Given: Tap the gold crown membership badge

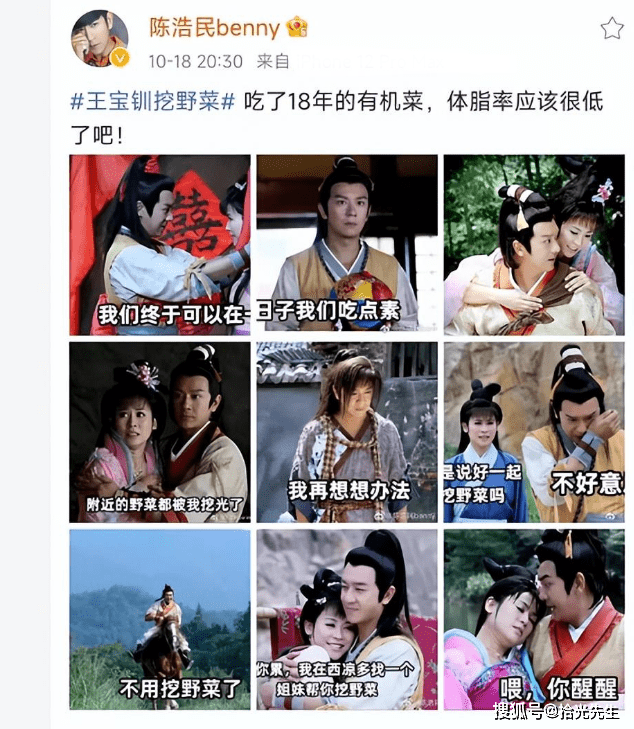Looking at the screenshot, I should [x=297, y=27].
